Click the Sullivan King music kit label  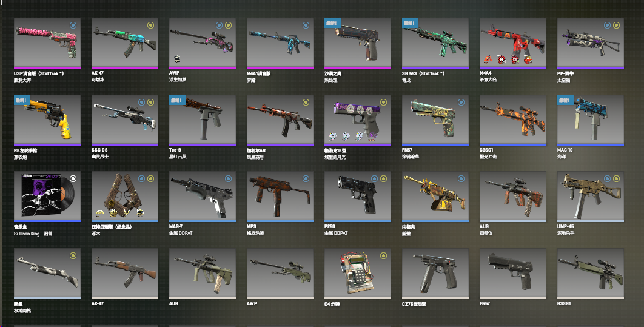33,234
